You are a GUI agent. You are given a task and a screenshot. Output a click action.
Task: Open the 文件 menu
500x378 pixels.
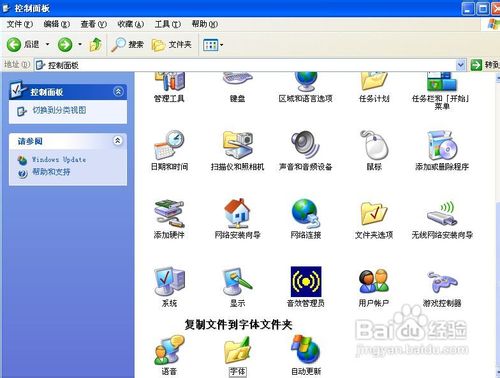point(20,24)
